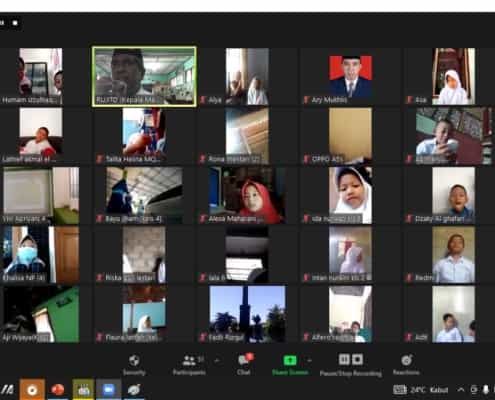Image resolution: width=495 pixels, height=400 pixels.
Task: Open the Chat panel with unread badge
Action: [244, 364]
